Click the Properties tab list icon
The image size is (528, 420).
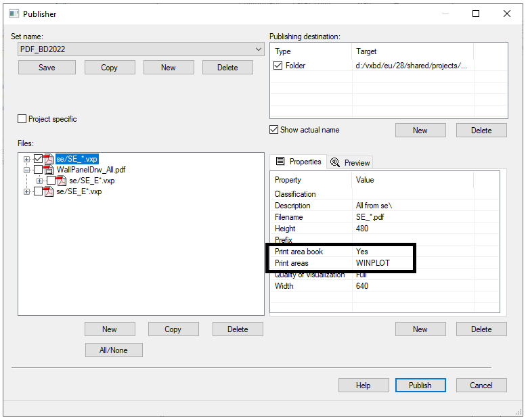point(280,162)
